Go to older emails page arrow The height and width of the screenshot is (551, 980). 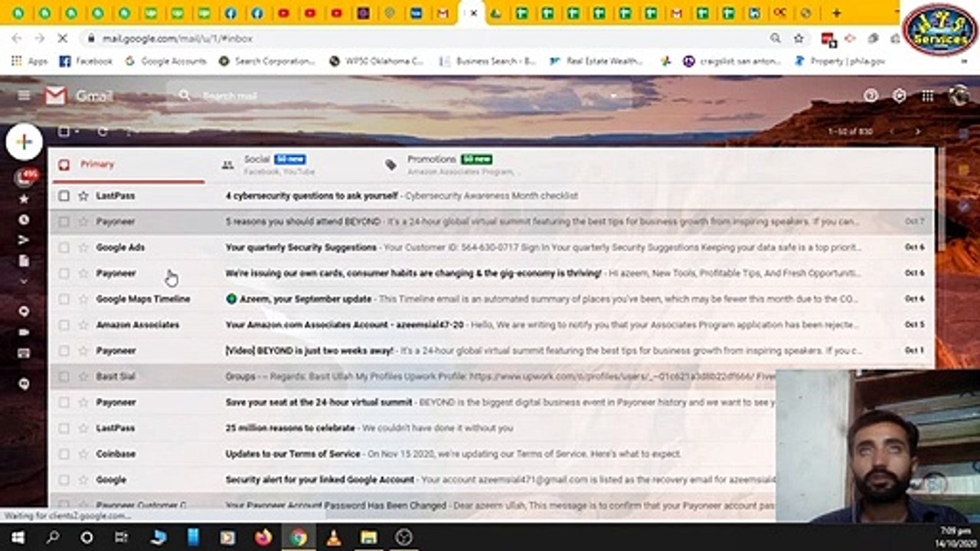pyautogui.click(x=917, y=132)
